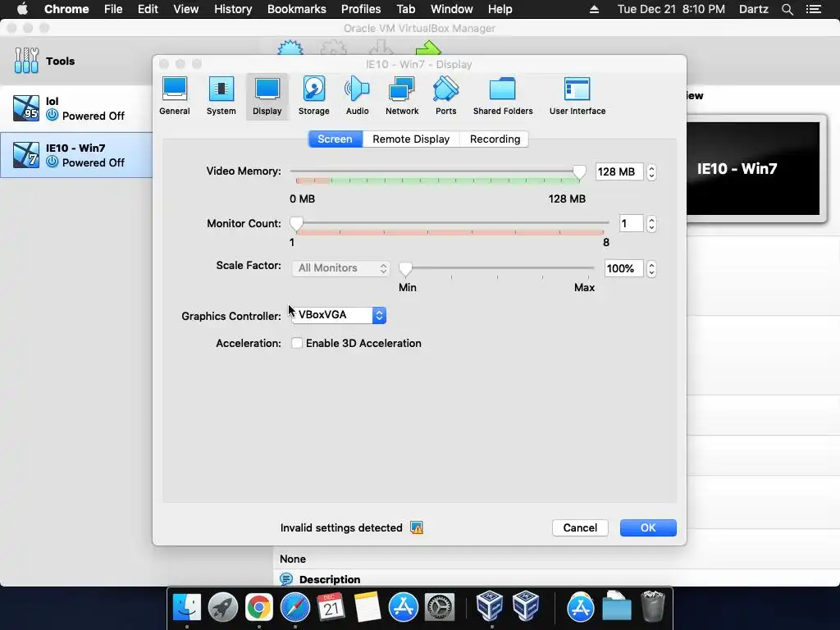Open the Shared Folders settings category
This screenshot has height=630, width=840.
point(503,97)
